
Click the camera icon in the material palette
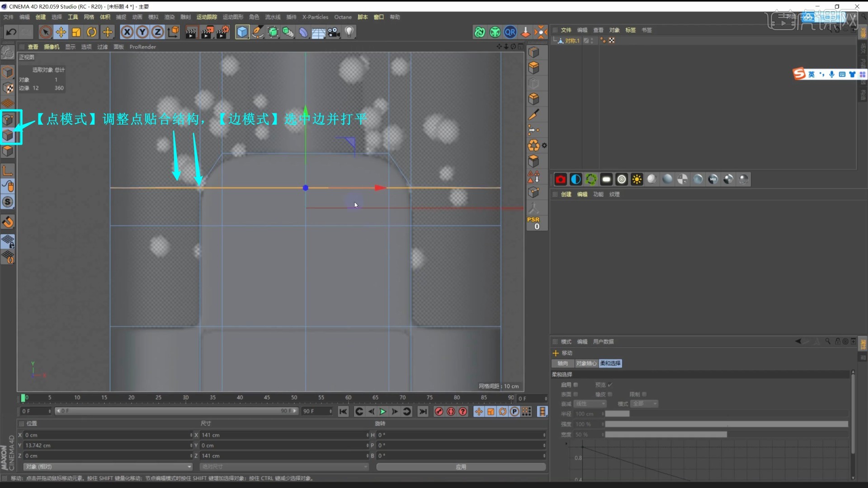coord(561,179)
